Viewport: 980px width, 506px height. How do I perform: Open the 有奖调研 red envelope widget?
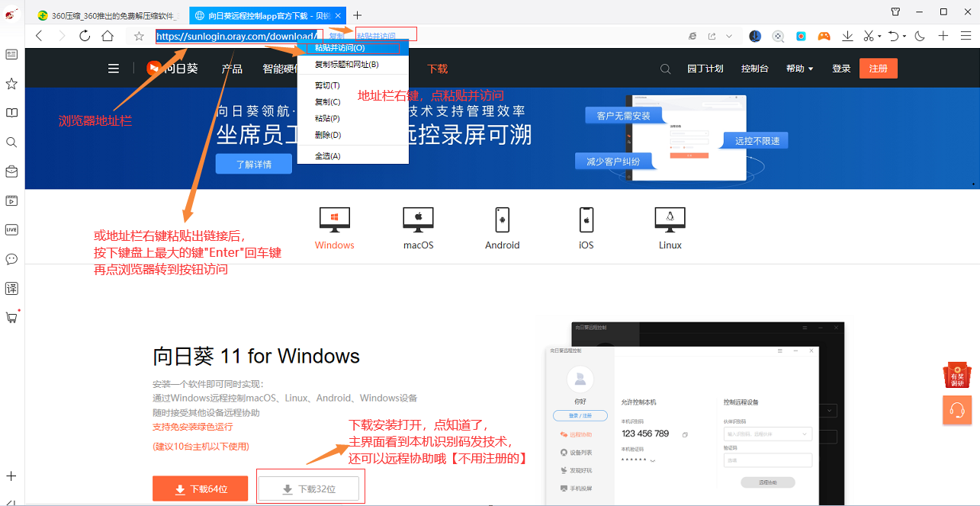pyautogui.click(x=957, y=376)
